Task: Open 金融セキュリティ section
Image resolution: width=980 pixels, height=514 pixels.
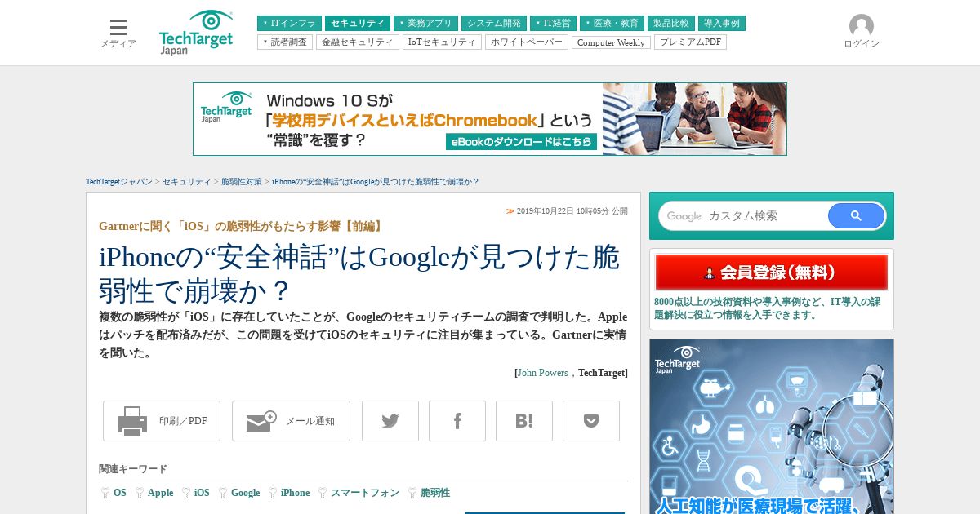Action: tap(358, 42)
